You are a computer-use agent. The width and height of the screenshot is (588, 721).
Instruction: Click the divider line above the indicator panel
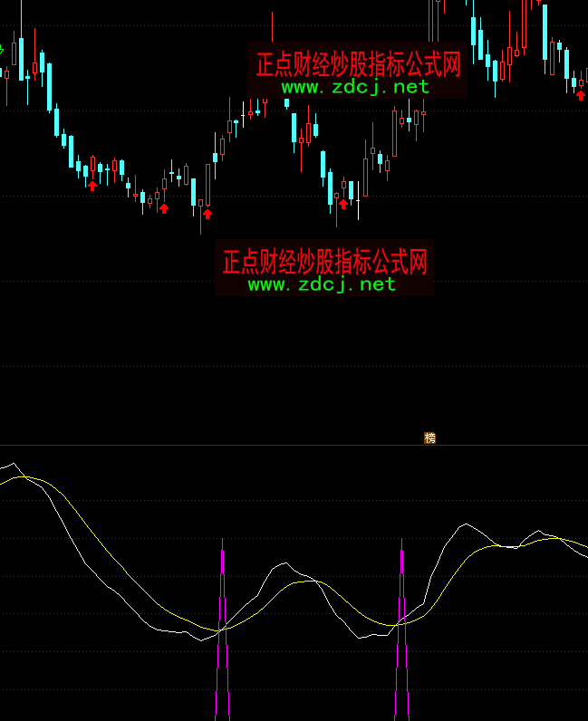(x=294, y=445)
